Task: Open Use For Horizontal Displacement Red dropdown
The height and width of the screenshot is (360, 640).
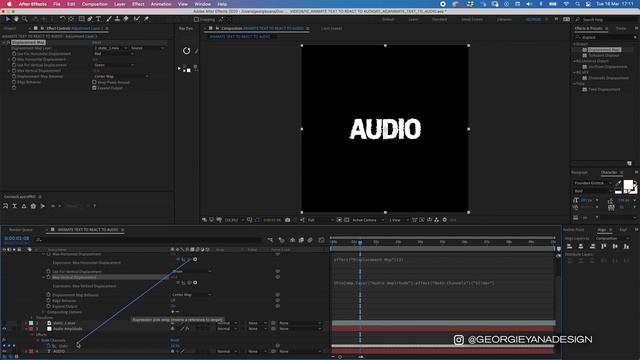Action: [x=114, y=53]
